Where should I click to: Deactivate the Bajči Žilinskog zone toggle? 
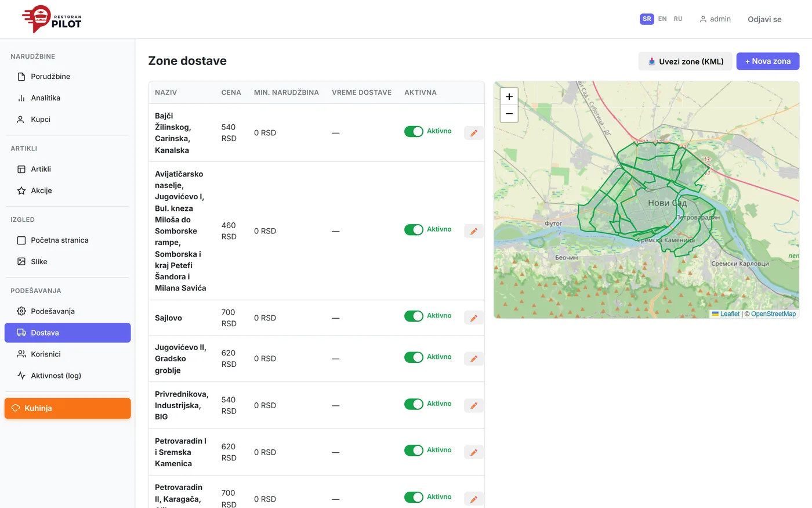(414, 131)
